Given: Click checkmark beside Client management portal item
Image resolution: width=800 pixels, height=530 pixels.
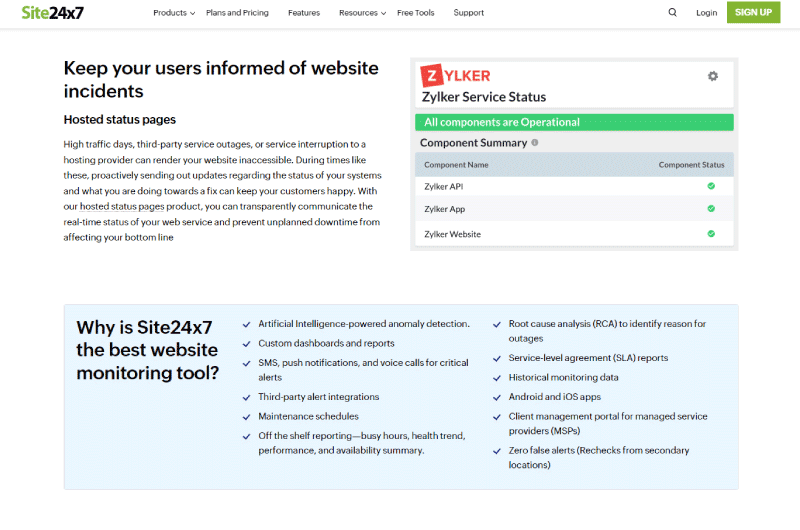Looking at the screenshot, I should [x=497, y=417].
